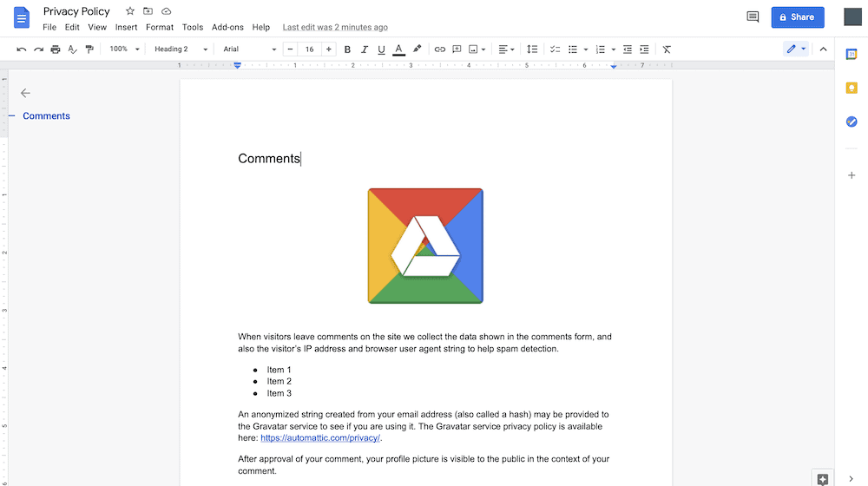Viewport: 868px width, 486px height.
Task: Clear formatting with toolbar icon
Action: pos(667,49)
